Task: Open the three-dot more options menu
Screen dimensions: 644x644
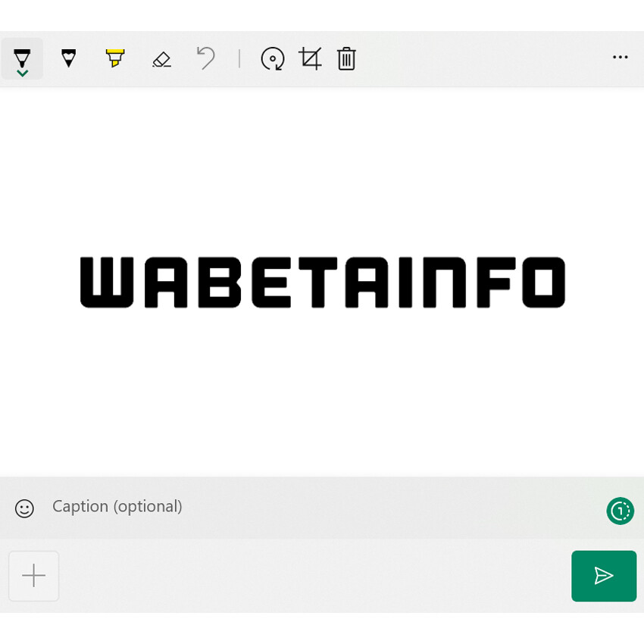Action: (620, 58)
